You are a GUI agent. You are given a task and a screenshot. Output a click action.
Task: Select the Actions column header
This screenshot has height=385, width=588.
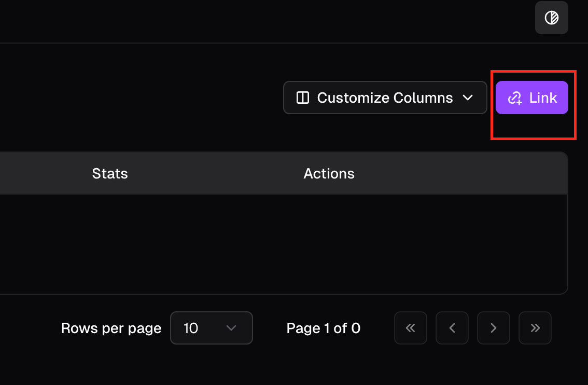pyautogui.click(x=329, y=173)
